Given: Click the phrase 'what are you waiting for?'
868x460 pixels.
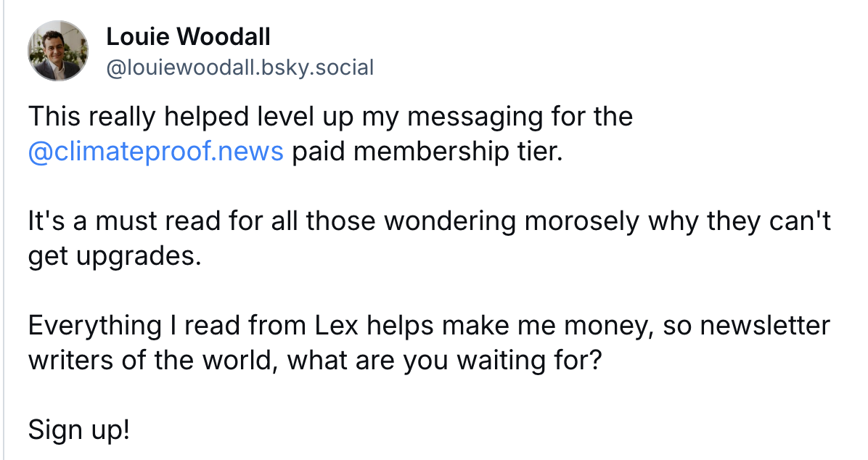Looking at the screenshot, I should click(444, 361).
